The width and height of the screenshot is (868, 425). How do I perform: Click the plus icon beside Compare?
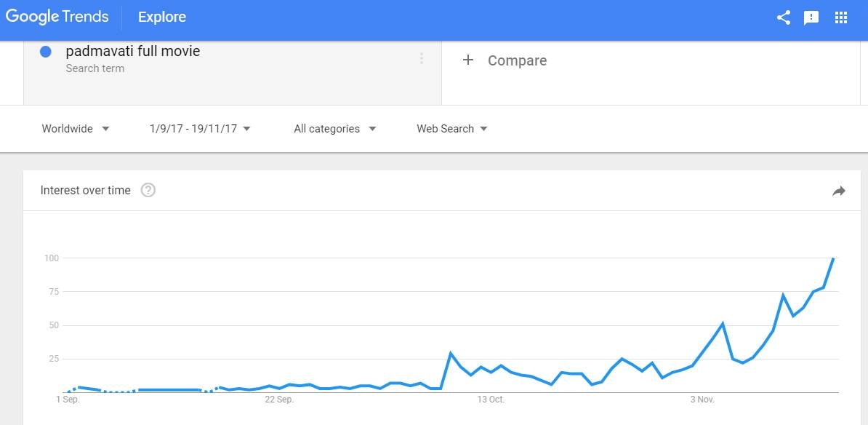[468, 60]
